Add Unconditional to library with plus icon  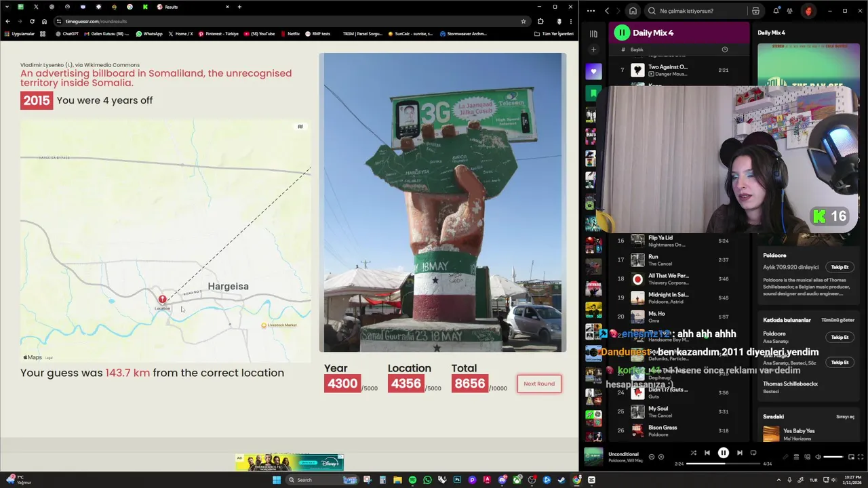pyautogui.click(x=661, y=457)
